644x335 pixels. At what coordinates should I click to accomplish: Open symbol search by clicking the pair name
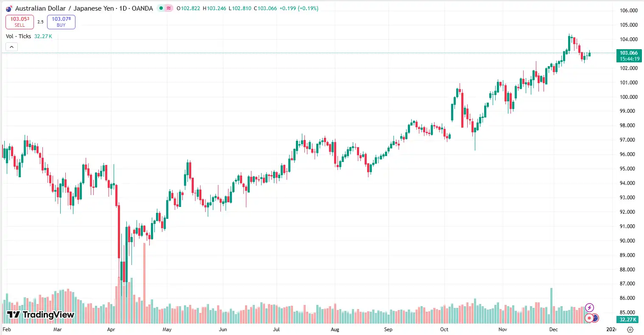pos(64,8)
